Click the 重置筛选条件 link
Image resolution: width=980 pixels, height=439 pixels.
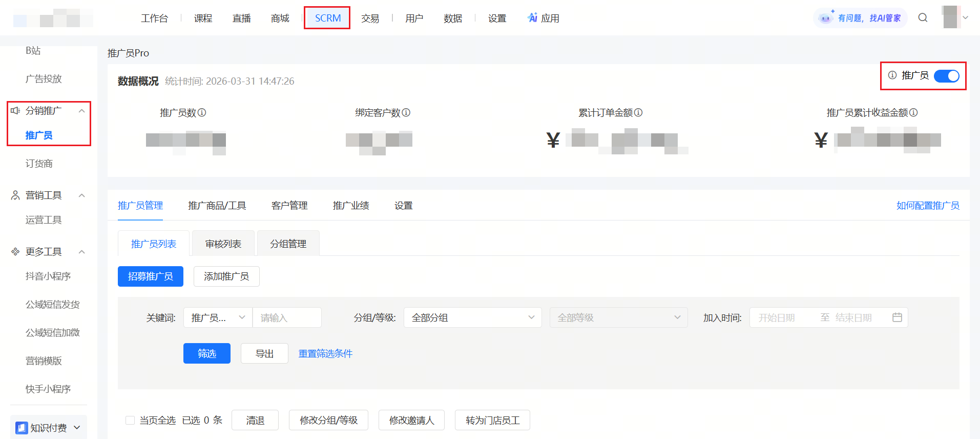325,353
